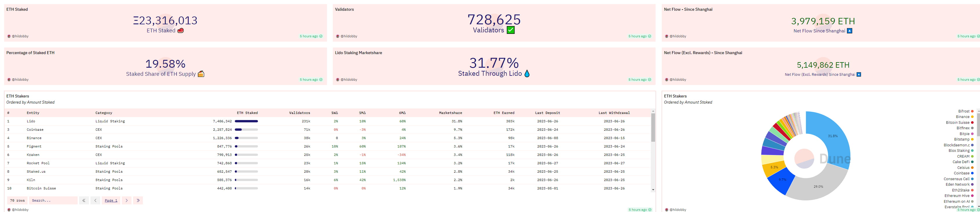Toggle Bifrost series in pie legend

tap(966, 111)
